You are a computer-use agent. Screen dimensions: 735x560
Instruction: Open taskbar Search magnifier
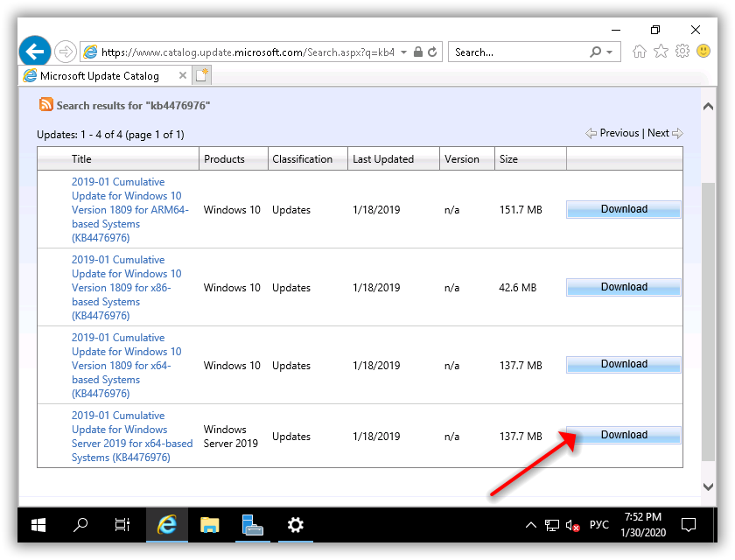(80, 525)
